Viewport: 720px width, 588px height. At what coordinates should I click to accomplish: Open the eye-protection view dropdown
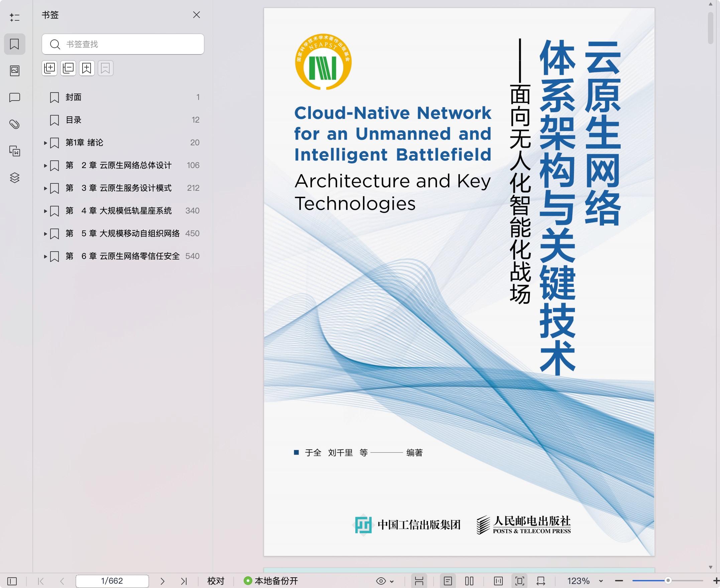tap(384, 581)
